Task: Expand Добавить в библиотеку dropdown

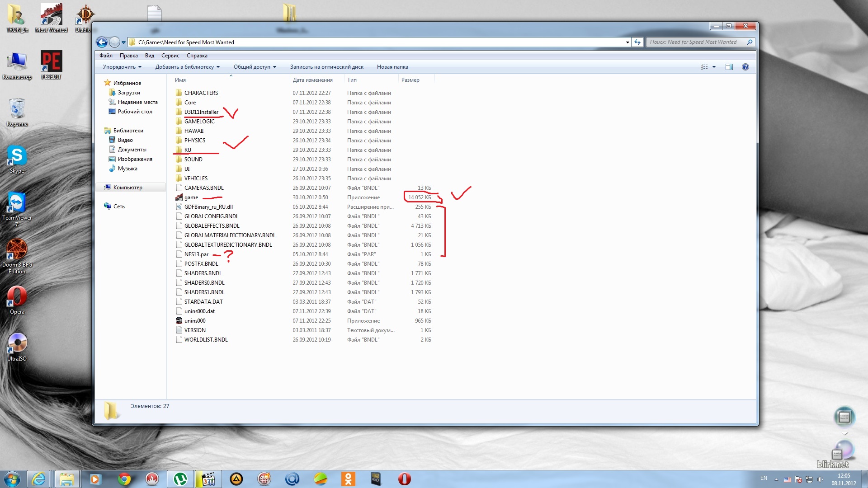Action: [x=188, y=67]
